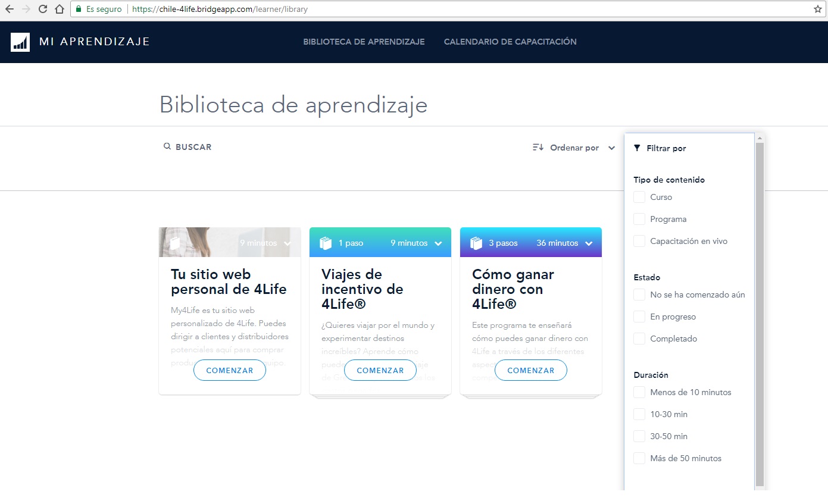Image resolution: width=828 pixels, height=504 pixels.
Task: Click the 3 pasos label
Action: 503,243
